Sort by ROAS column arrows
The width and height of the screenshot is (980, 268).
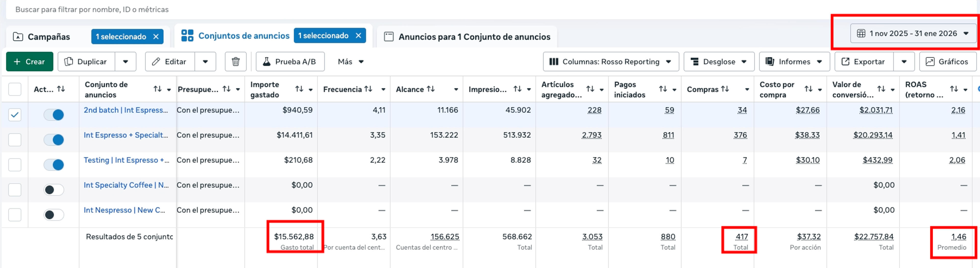pyautogui.click(x=954, y=89)
